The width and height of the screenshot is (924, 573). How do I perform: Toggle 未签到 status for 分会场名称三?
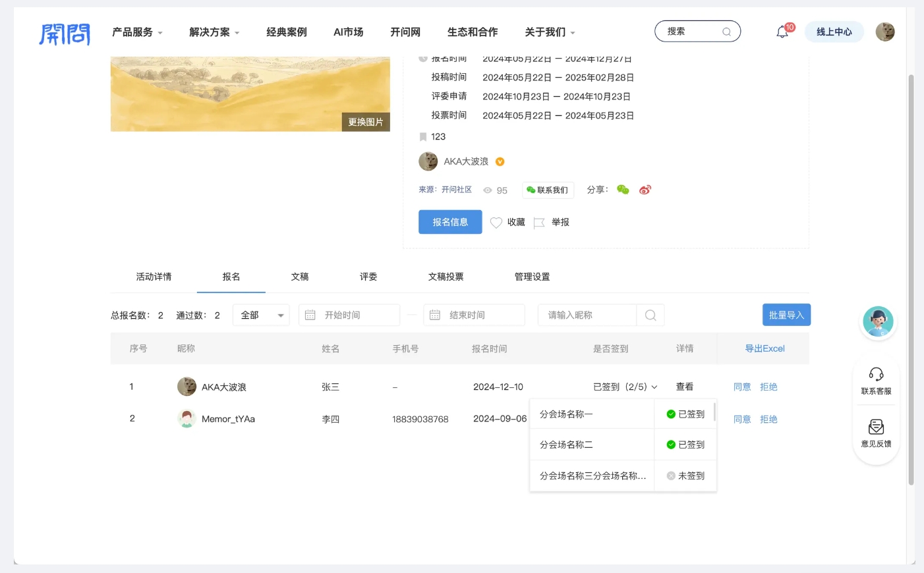685,476
